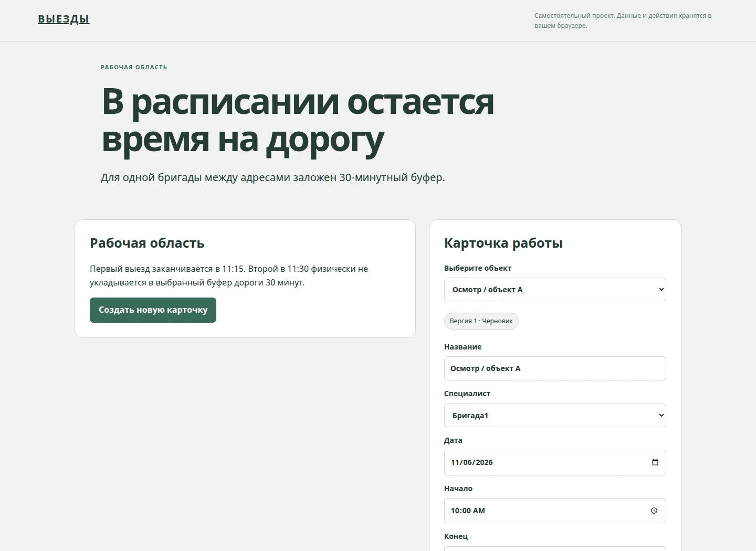Click the paragraph starting Первый выезд заканчивается

coord(229,275)
